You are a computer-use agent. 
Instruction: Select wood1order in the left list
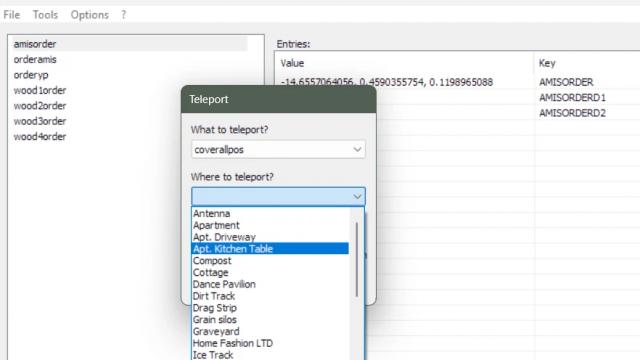[40, 90]
